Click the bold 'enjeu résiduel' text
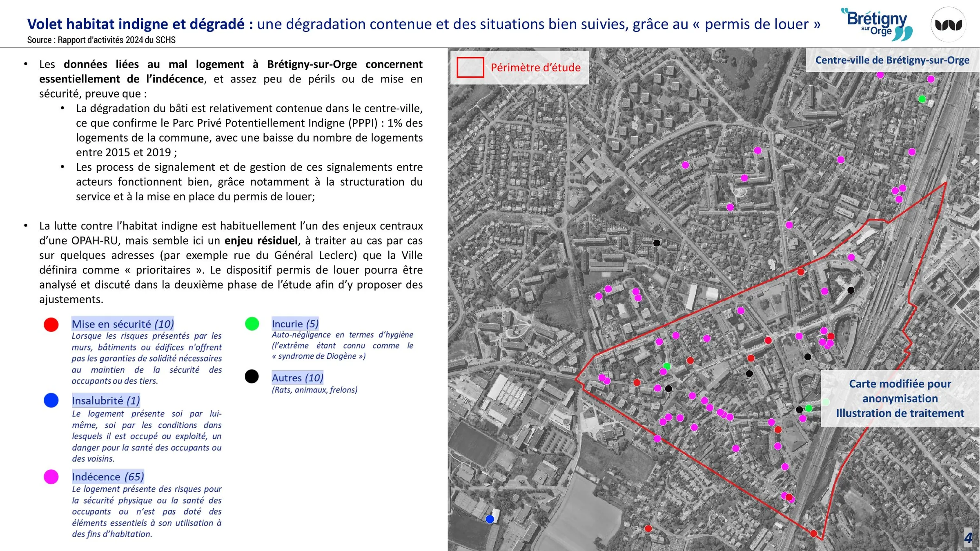 (261, 240)
